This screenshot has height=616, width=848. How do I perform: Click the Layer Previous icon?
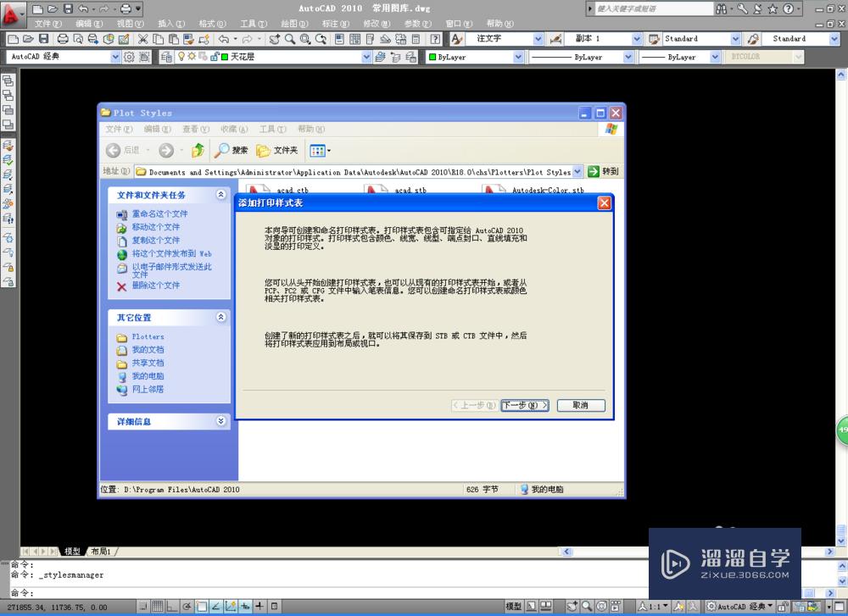[395, 57]
